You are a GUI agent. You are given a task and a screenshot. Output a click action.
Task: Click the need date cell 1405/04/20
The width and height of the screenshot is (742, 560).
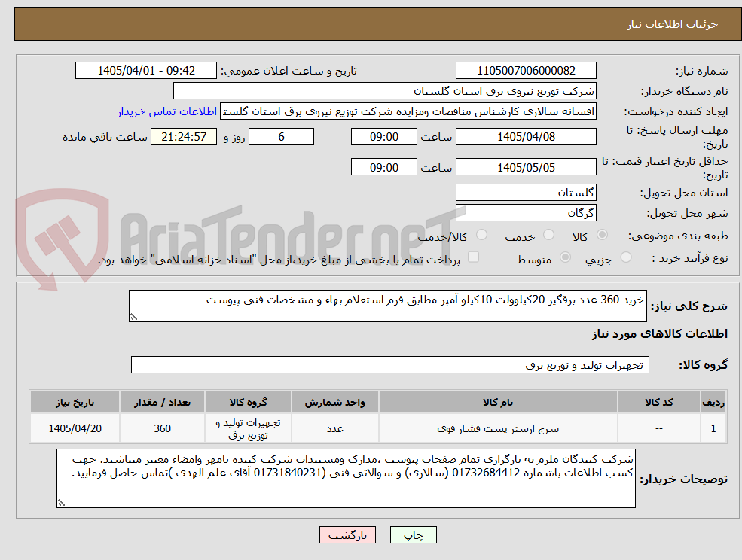[x=75, y=428]
